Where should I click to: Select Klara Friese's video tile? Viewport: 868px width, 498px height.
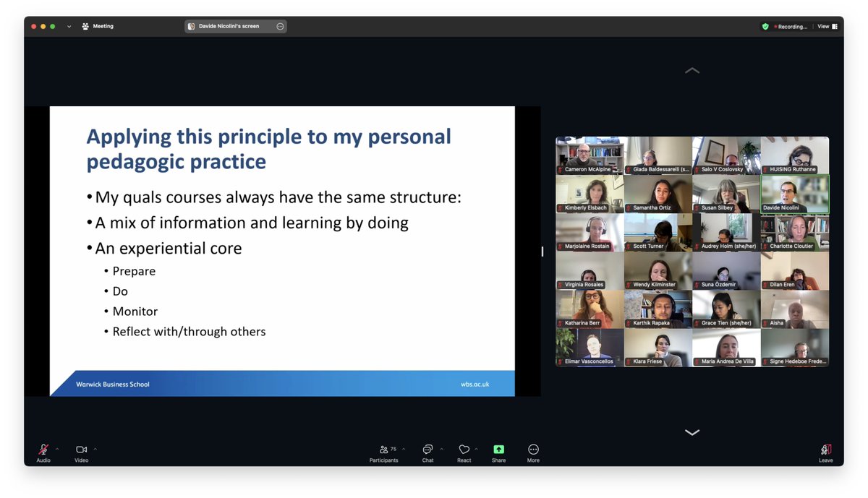(658, 347)
